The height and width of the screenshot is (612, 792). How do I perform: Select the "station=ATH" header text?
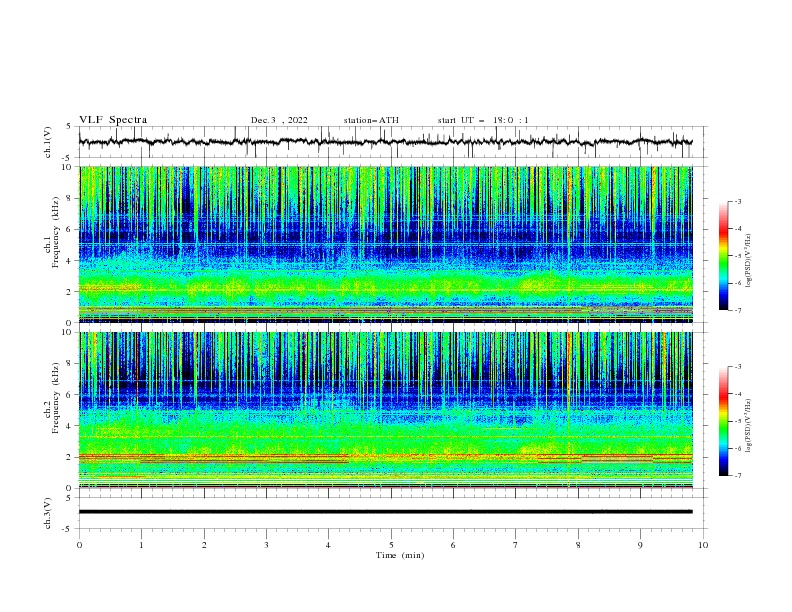pos(371,120)
